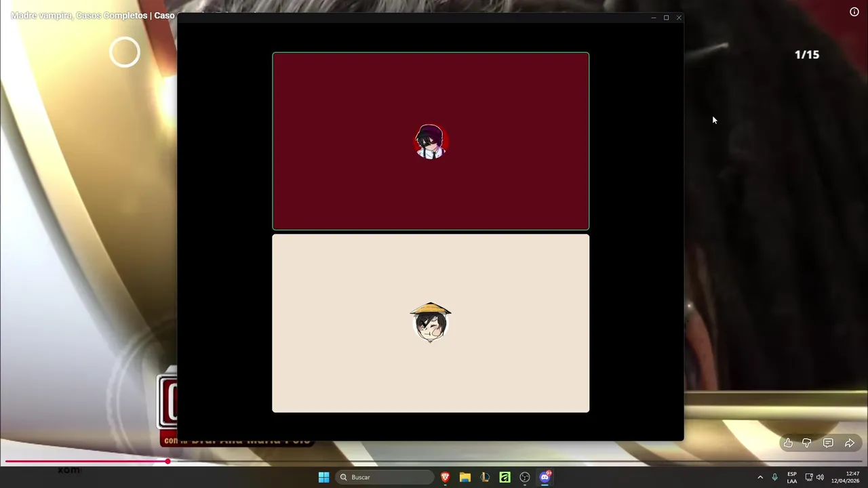Click the straw-hat avatar in beige tile
The height and width of the screenshot is (488, 868).
click(431, 323)
